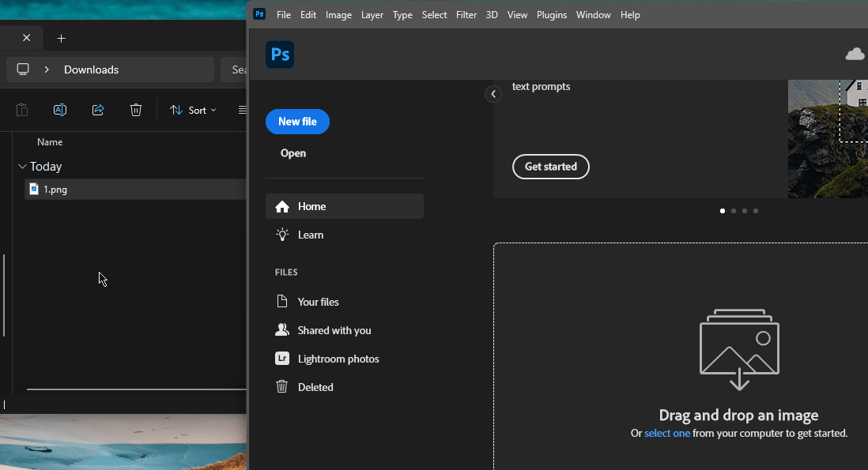Go to previous carousel slide arrow

pos(493,94)
